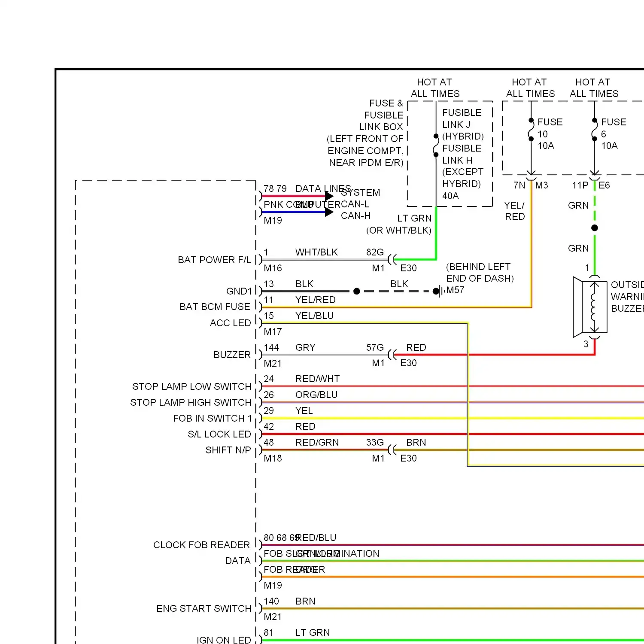Screen dimensions: 644x644
Task: Select the 57G connector pin label
Action: pos(375,347)
